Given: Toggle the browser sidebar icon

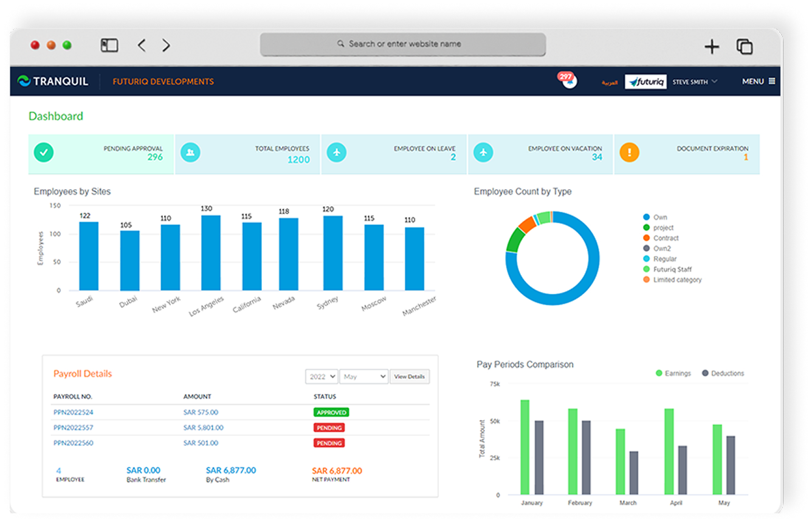Looking at the screenshot, I should tap(109, 46).
